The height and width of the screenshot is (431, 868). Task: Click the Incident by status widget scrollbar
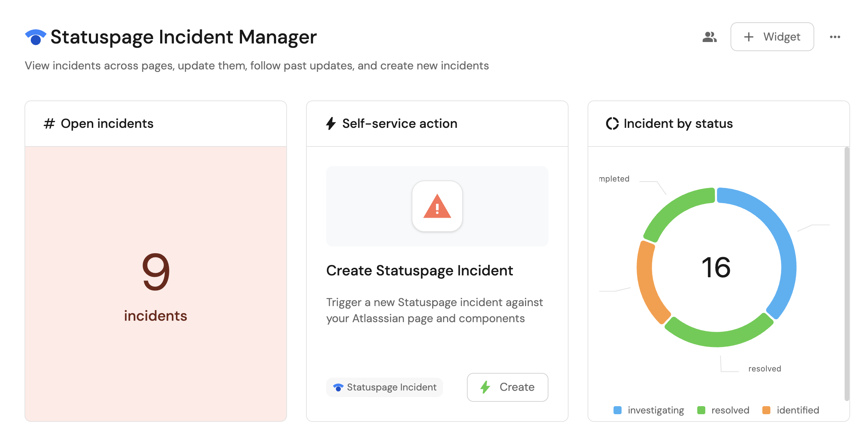coord(847,274)
